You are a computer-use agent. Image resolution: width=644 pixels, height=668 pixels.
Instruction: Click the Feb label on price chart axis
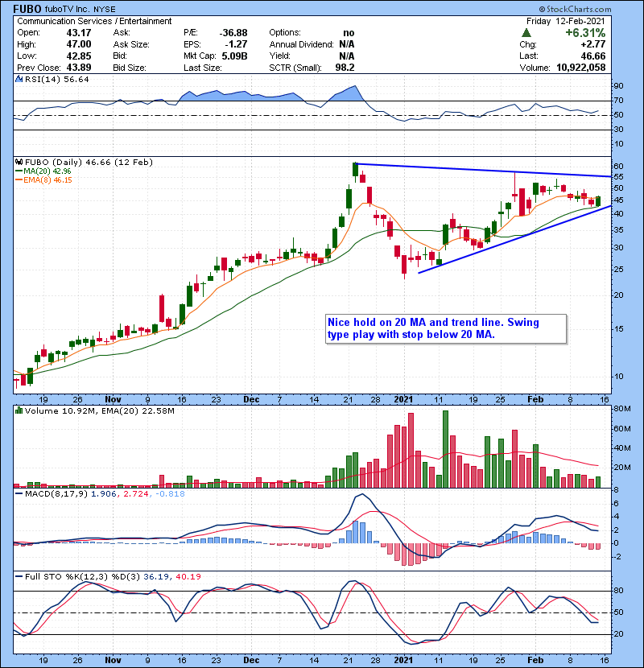pyautogui.click(x=535, y=399)
